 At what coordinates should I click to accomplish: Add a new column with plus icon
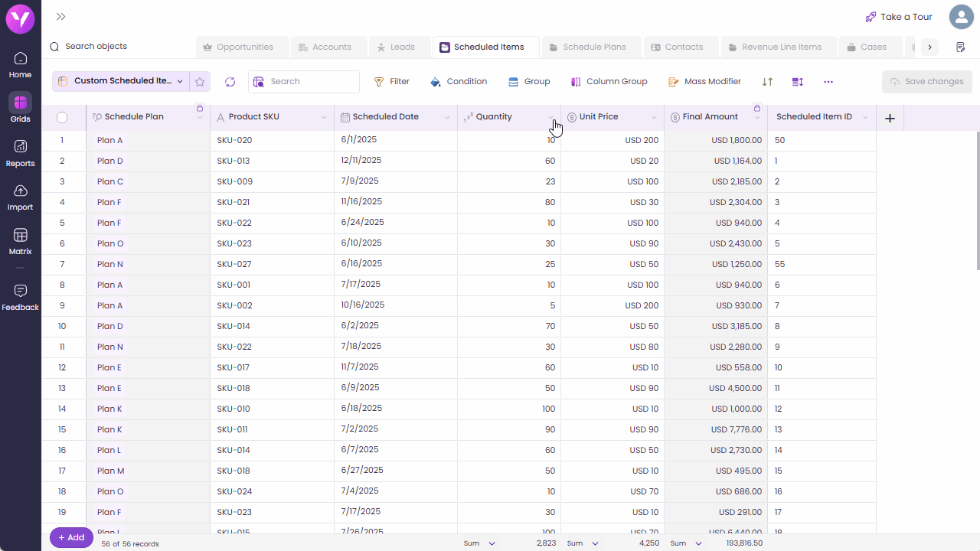[890, 118]
